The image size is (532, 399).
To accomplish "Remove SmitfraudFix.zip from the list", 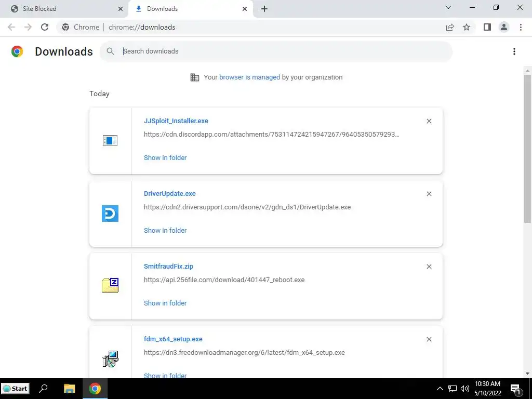I will [429, 267].
